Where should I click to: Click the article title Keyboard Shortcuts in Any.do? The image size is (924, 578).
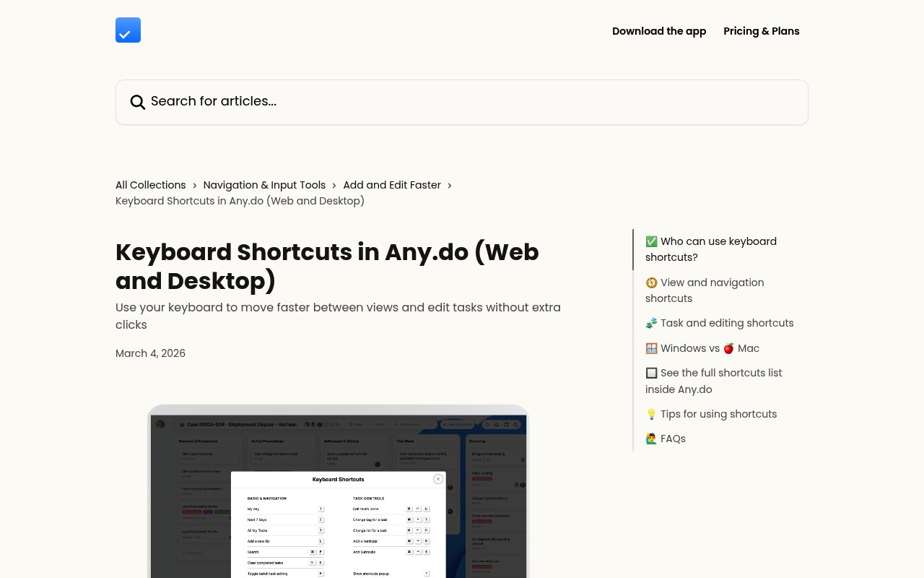(327, 266)
